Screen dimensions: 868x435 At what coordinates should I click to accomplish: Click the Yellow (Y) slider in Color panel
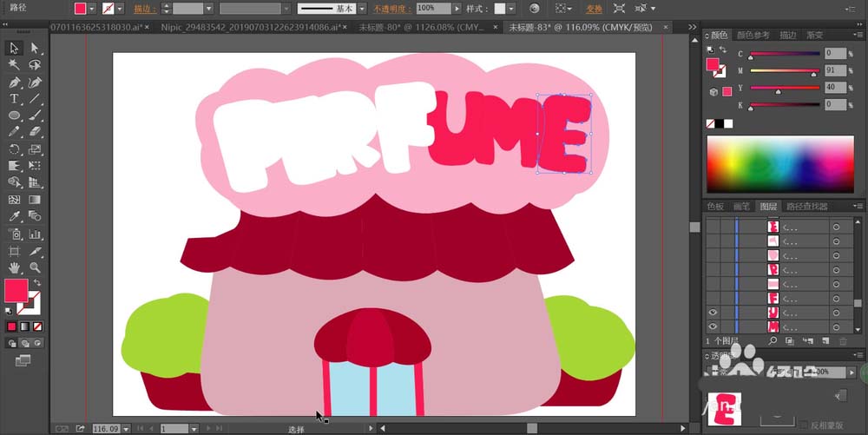[785, 88]
